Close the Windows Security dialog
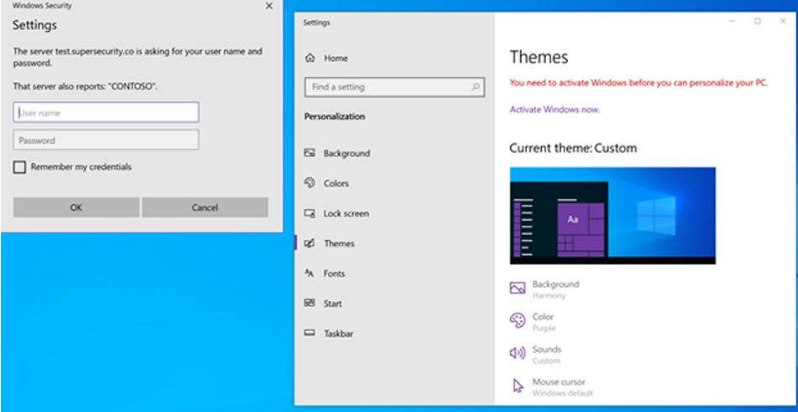Image resolution: width=798 pixels, height=412 pixels. 268,6
